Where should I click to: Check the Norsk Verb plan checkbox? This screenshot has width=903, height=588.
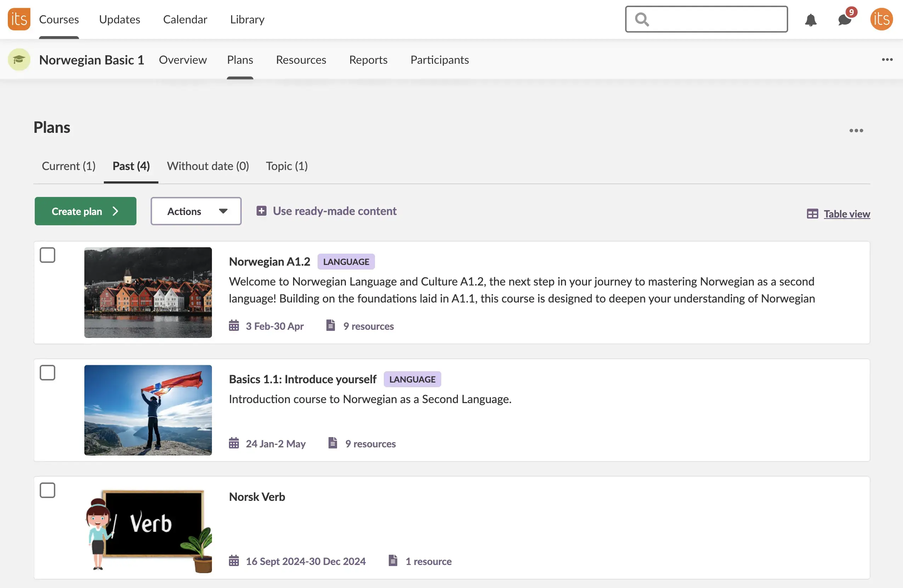point(47,490)
